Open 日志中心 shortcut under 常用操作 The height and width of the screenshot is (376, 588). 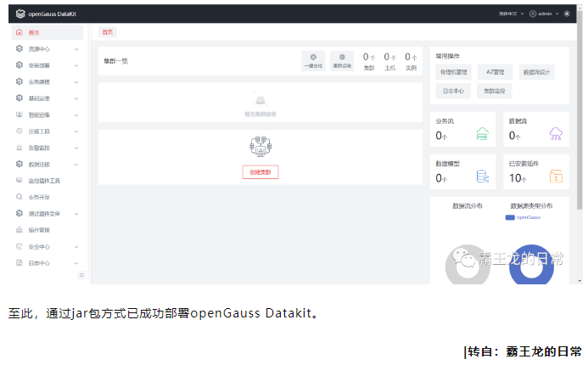click(x=453, y=91)
